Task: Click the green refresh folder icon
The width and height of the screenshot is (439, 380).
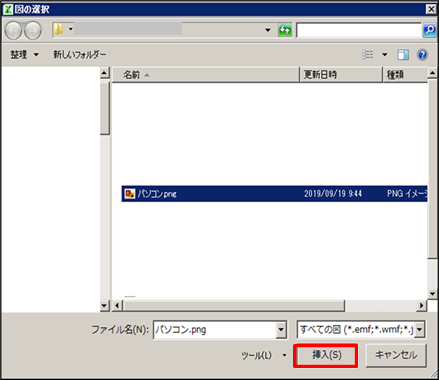Action: (x=285, y=30)
